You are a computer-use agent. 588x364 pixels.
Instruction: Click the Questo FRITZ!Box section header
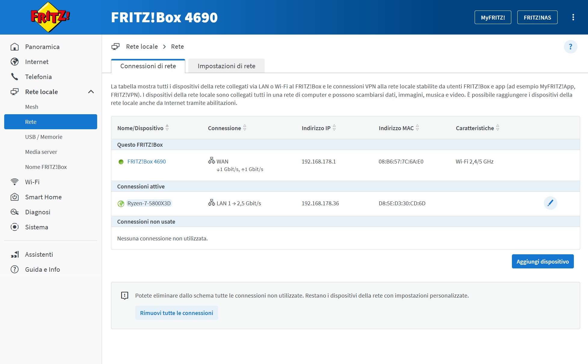(x=345, y=145)
